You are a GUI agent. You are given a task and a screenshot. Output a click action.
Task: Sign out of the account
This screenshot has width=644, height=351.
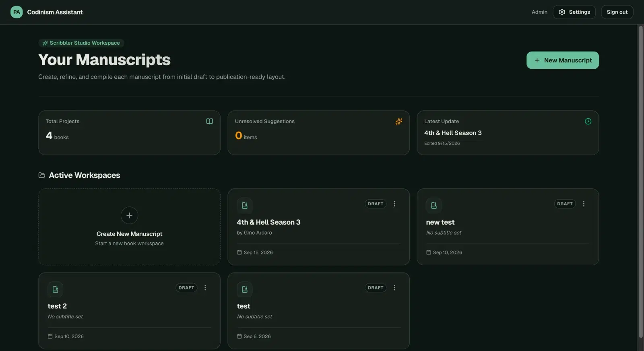pos(617,12)
